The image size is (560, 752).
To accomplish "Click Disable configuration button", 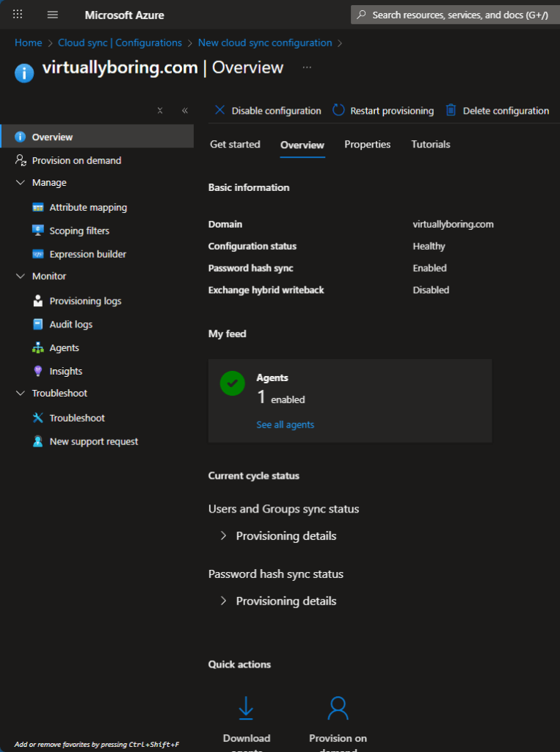I will tap(268, 111).
